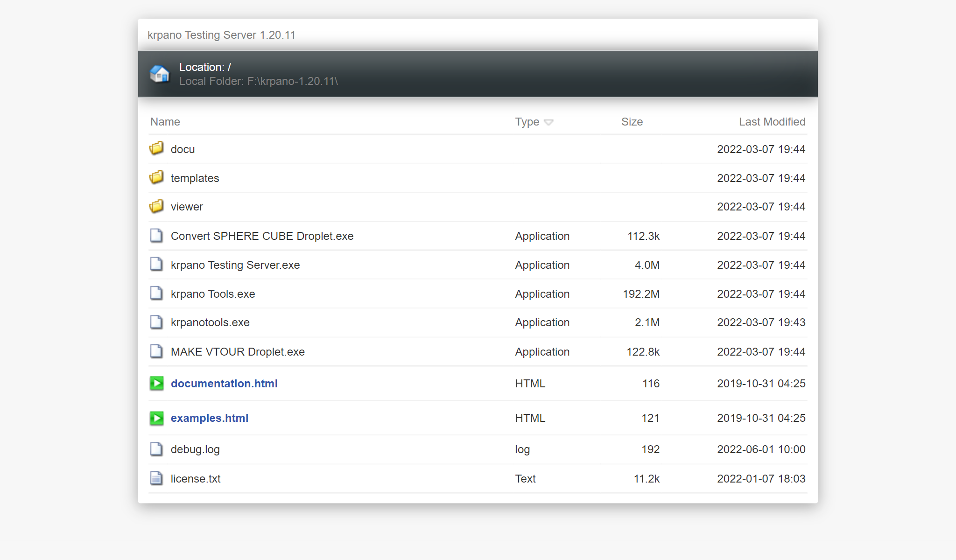Click size 116 of documentation.html
The image size is (956, 560).
(651, 384)
